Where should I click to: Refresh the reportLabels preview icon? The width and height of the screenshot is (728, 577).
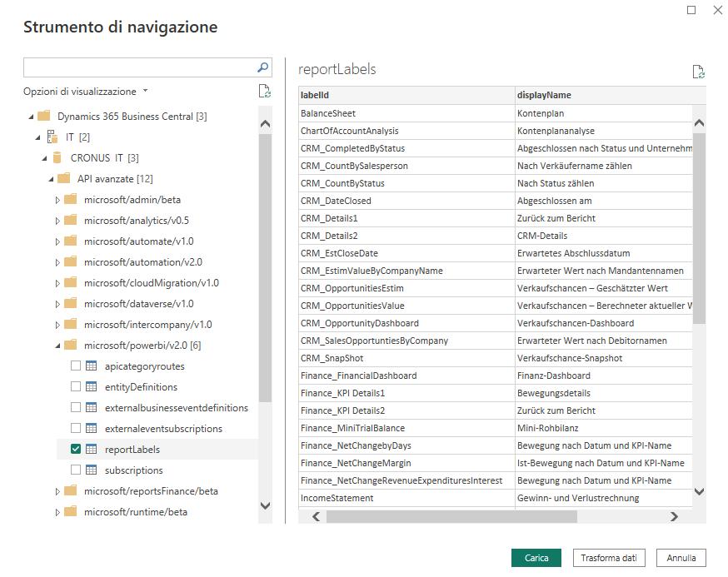[x=699, y=72]
